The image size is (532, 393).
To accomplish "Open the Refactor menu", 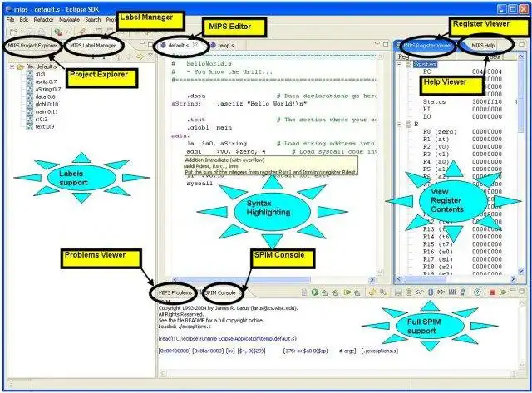I will click(43, 20).
